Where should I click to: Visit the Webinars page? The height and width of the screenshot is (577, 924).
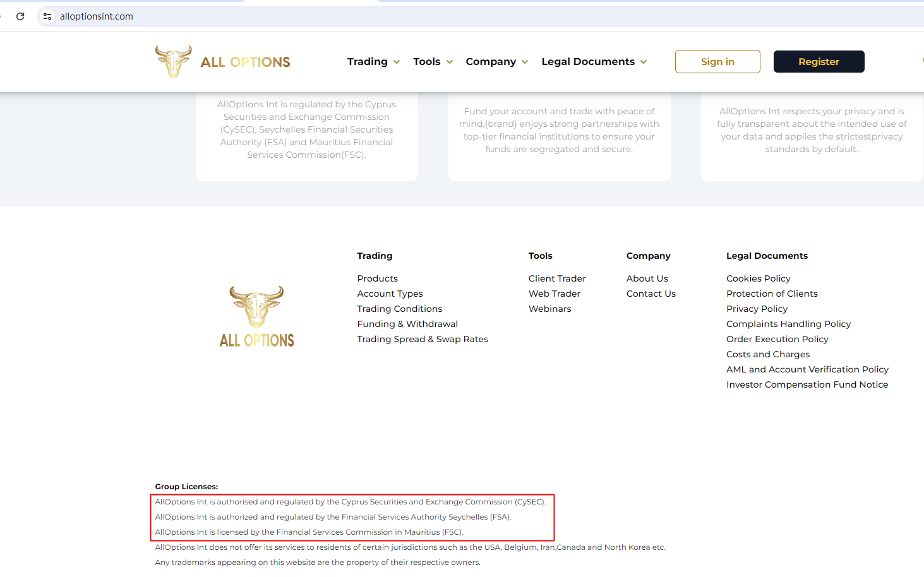pyautogui.click(x=549, y=309)
